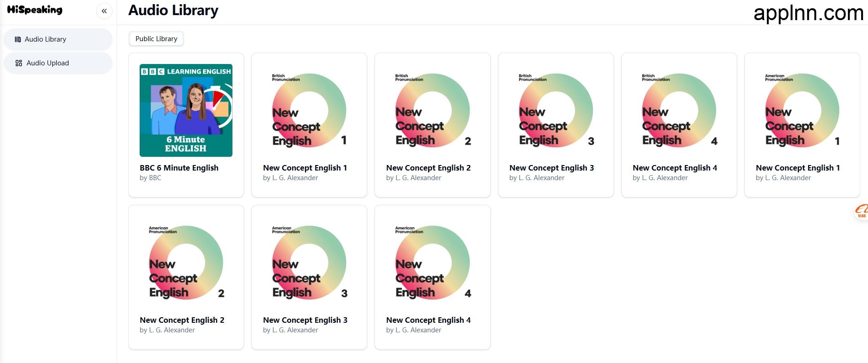Open British Pronunciation New Concept English 2 cover
The width and height of the screenshot is (868, 363).
coord(432,110)
